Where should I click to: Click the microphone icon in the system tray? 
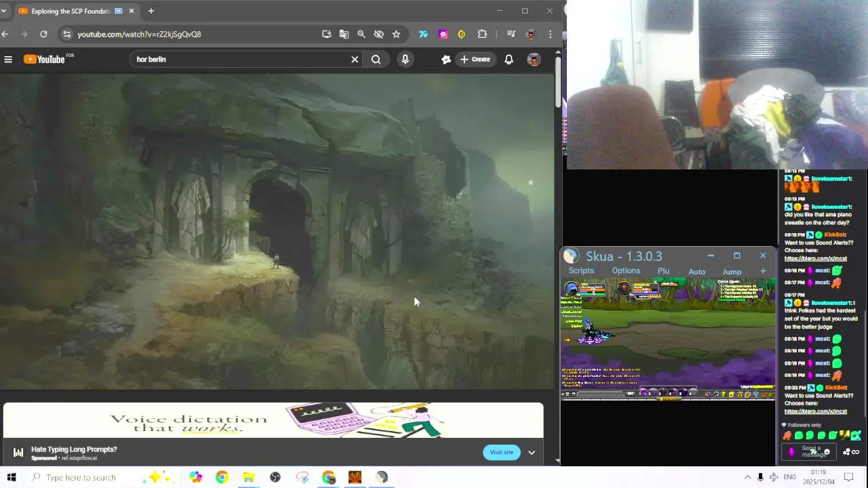[760, 477]
